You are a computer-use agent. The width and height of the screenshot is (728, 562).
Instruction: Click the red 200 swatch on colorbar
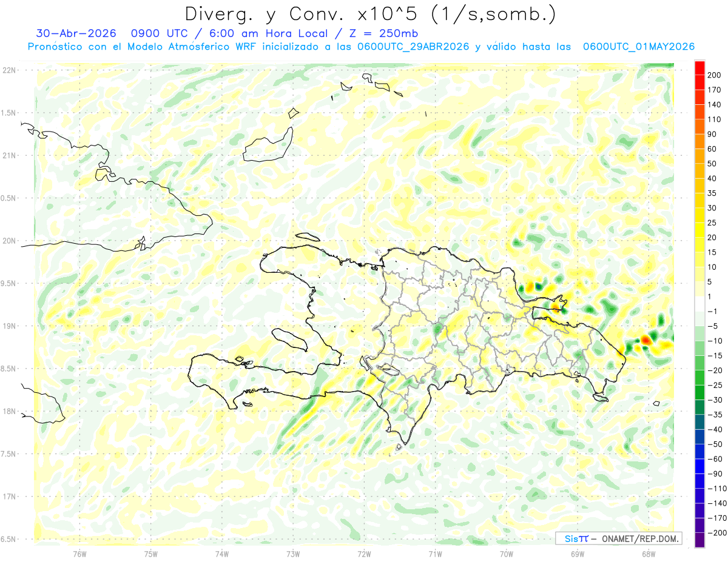pos(699,68)
